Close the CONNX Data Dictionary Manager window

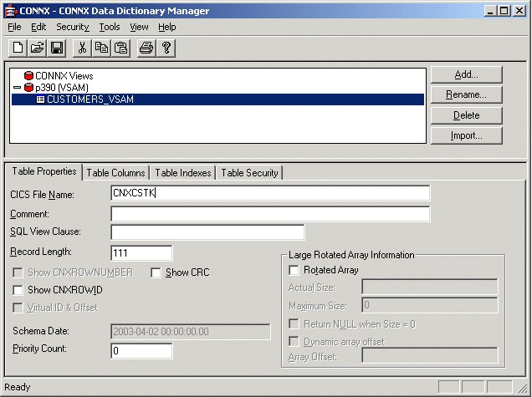tap(519, 11)
